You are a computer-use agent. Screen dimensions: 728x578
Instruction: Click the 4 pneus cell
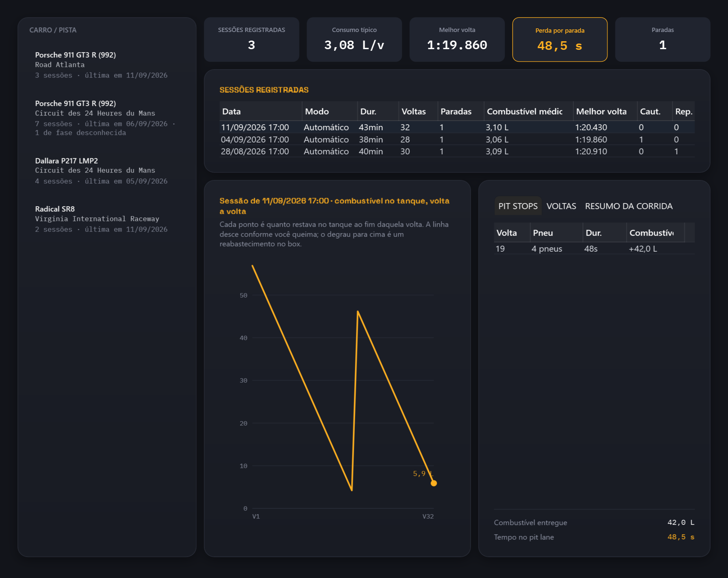547,249
